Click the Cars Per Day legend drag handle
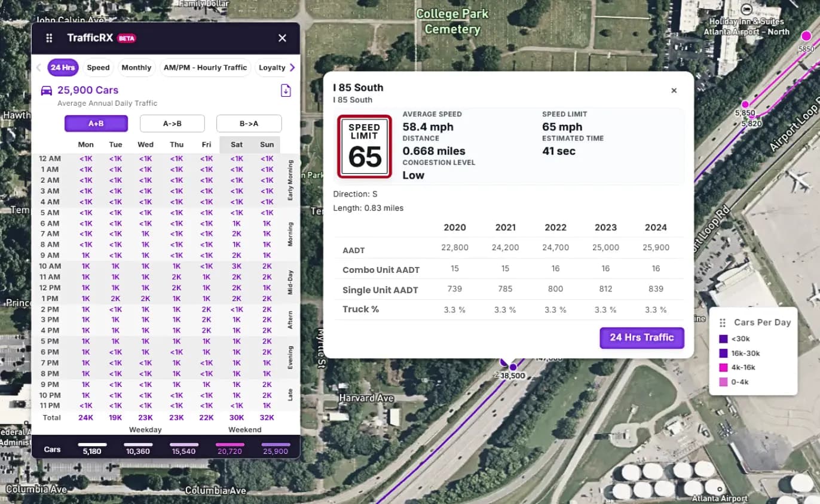820x504 pixels. [723, 322]
